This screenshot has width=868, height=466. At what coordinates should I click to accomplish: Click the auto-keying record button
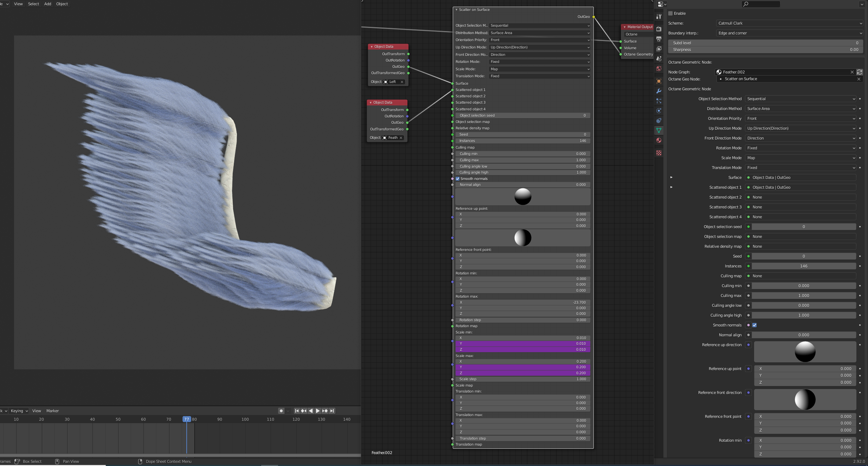tap(281, 411)
